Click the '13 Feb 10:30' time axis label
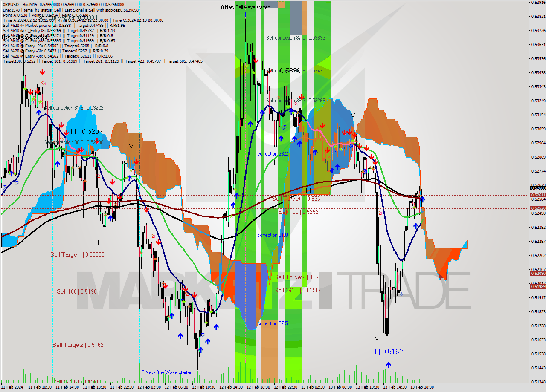This screenshot has width=546, height=392. [x=367, y=387]
